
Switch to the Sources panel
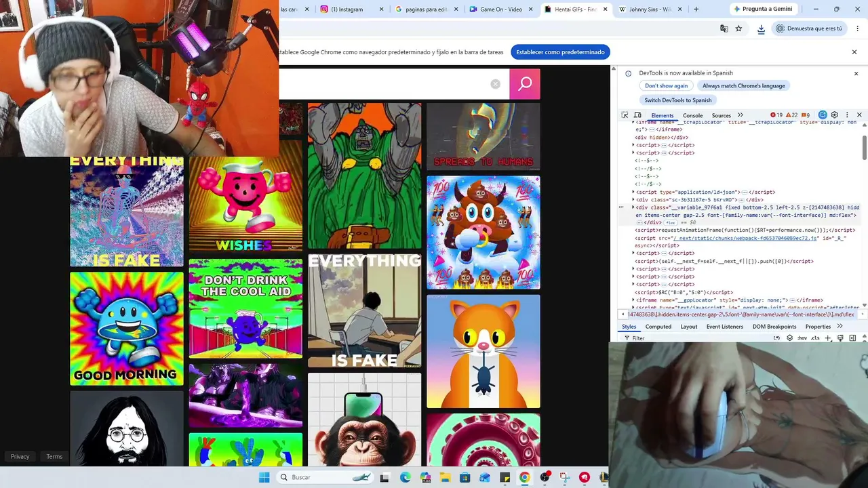click(721, 115)
